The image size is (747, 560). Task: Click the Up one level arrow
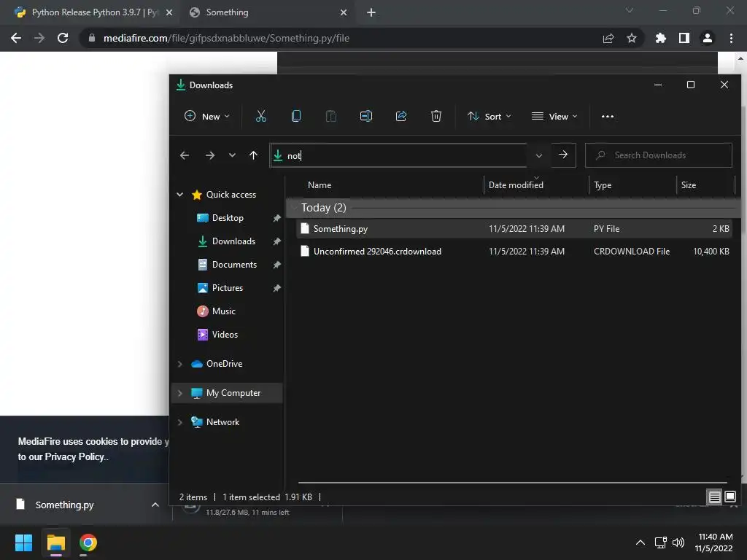click(x=253, y=155)
